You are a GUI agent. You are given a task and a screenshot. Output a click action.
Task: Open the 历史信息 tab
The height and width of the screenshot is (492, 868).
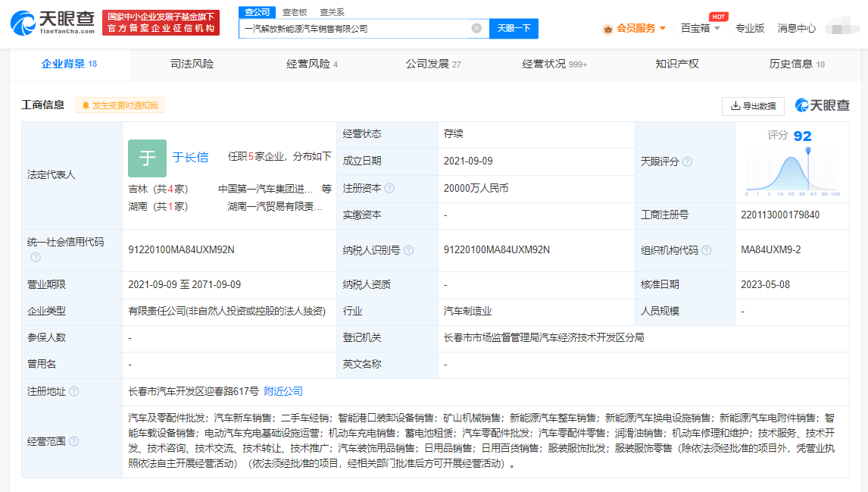coord(797,64)
